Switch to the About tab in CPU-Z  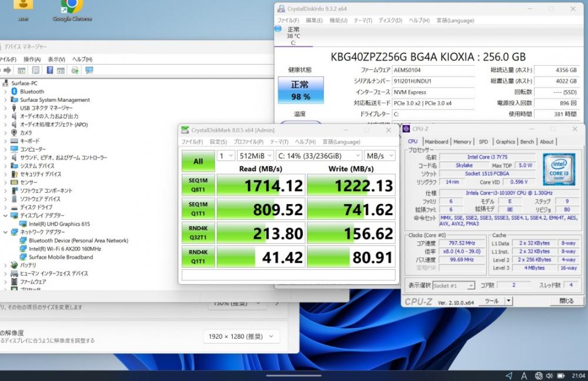point(546,142)
